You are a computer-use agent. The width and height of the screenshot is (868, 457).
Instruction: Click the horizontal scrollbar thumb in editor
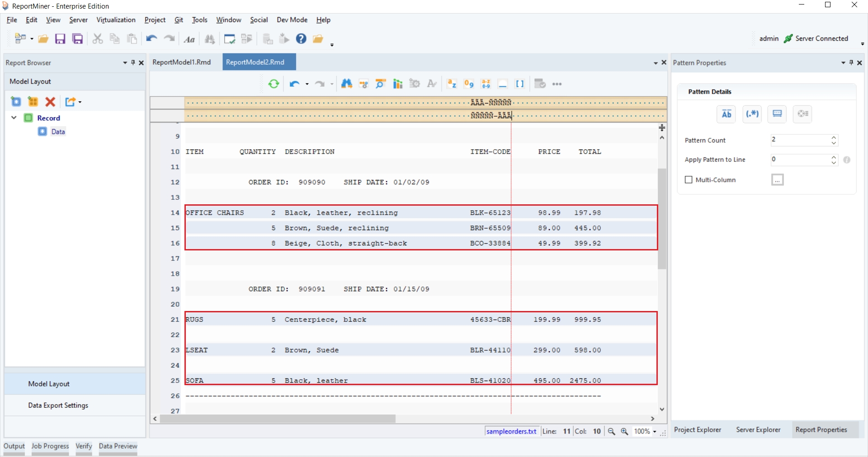pos(278,419)
